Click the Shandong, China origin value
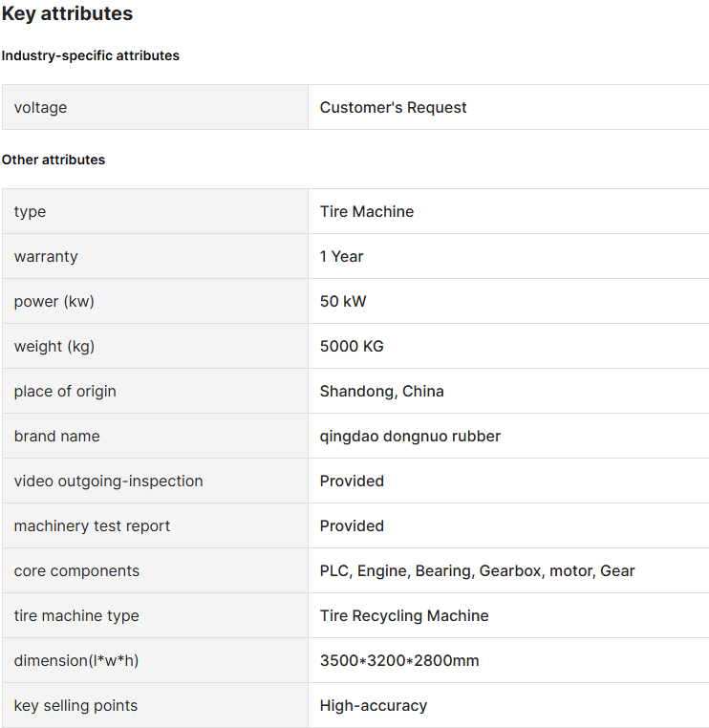This screenshot has width=709, height=728. click(381, 392)
